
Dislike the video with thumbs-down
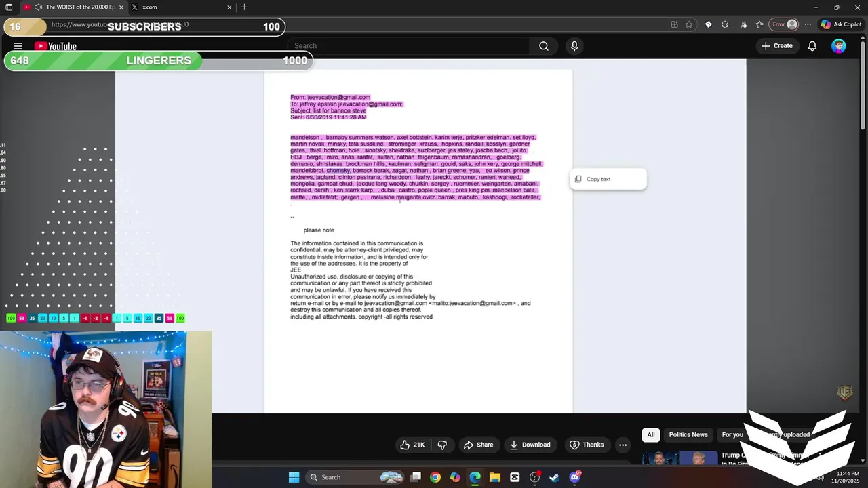click(442, 445)
